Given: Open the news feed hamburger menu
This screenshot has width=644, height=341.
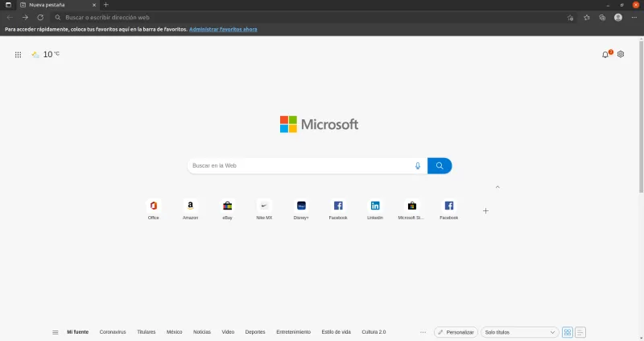Looking at the screenshot, I should 56,332.
